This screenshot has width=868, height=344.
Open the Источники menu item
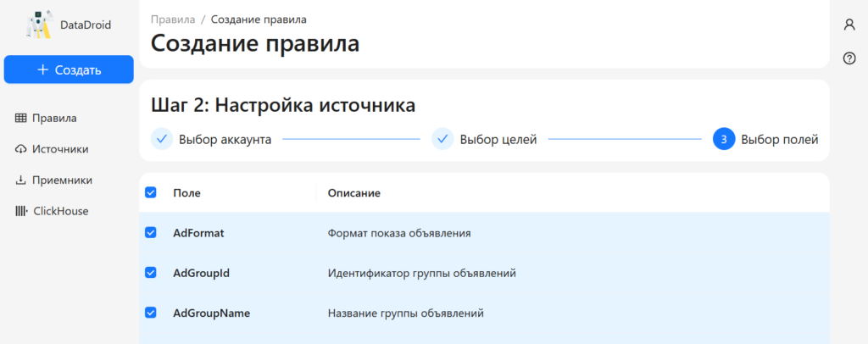click(x=60, y=149)
